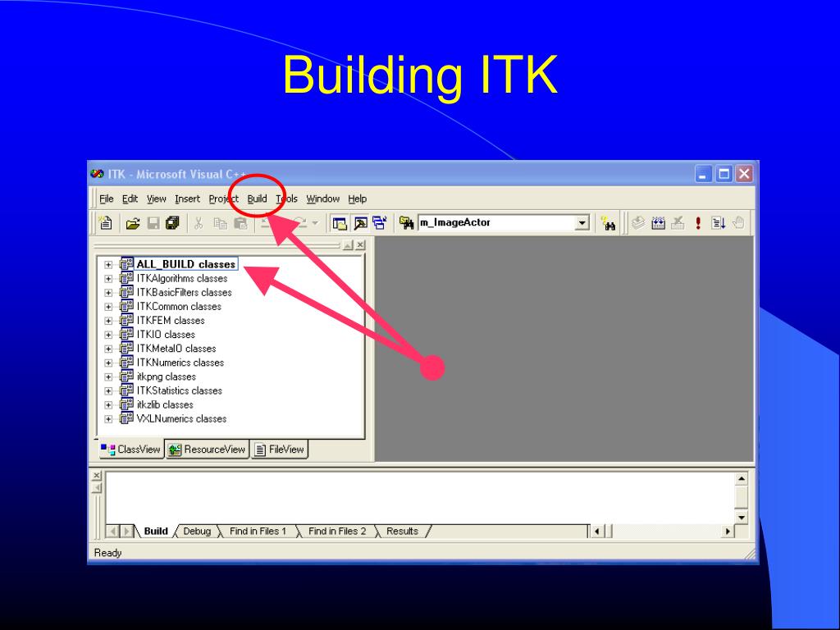The image size is (840, 630).
Task: Click the Paste clipboard icon
Action: click(x=241, y=223)
